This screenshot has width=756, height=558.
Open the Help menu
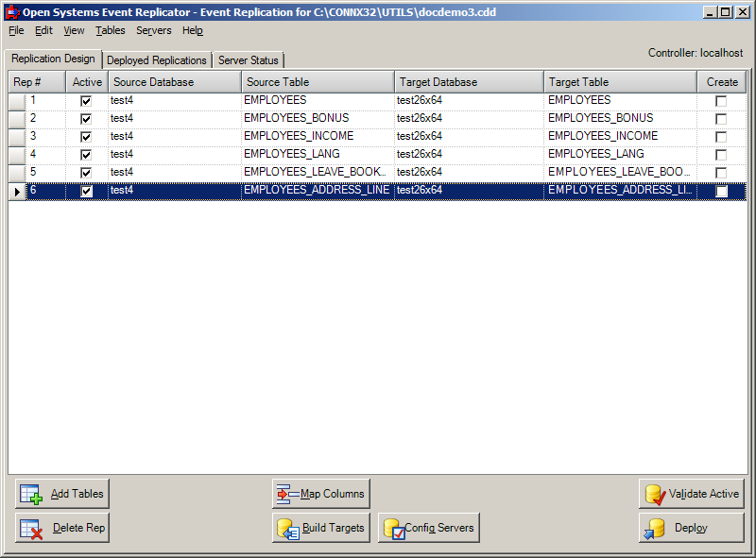(192, 30)
